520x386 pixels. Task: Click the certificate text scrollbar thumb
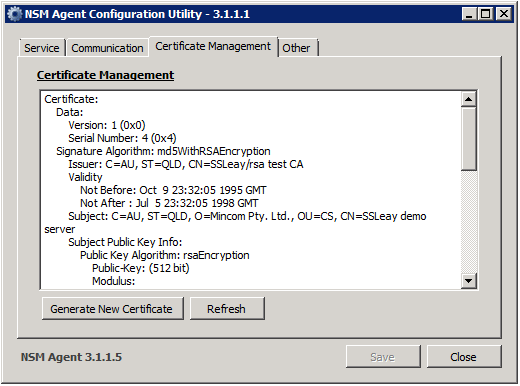(x=469, y=139)
